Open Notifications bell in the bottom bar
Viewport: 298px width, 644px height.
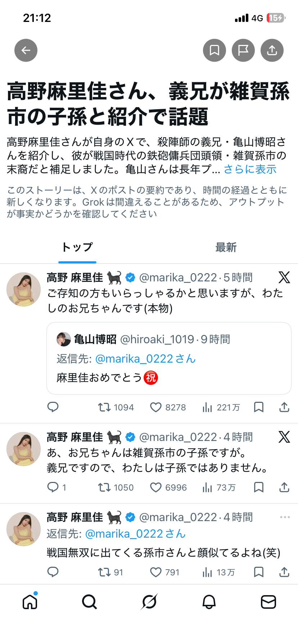click(209, 602)
